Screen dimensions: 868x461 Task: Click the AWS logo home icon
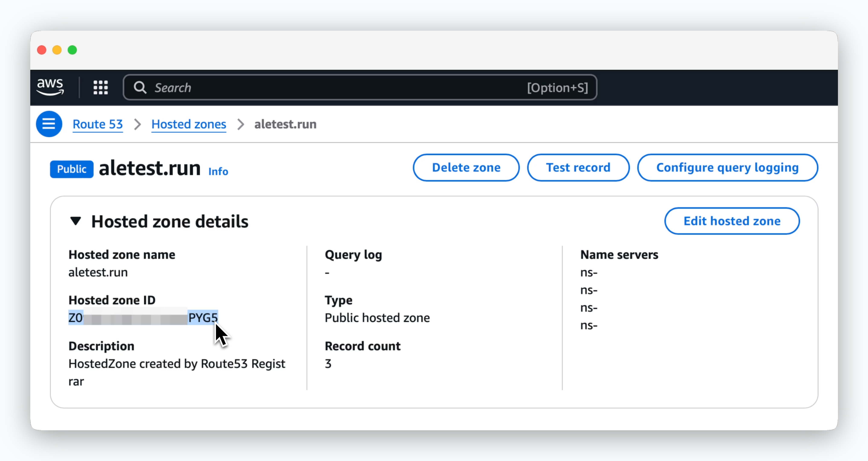pyautogui.click(x=50, y=87)
